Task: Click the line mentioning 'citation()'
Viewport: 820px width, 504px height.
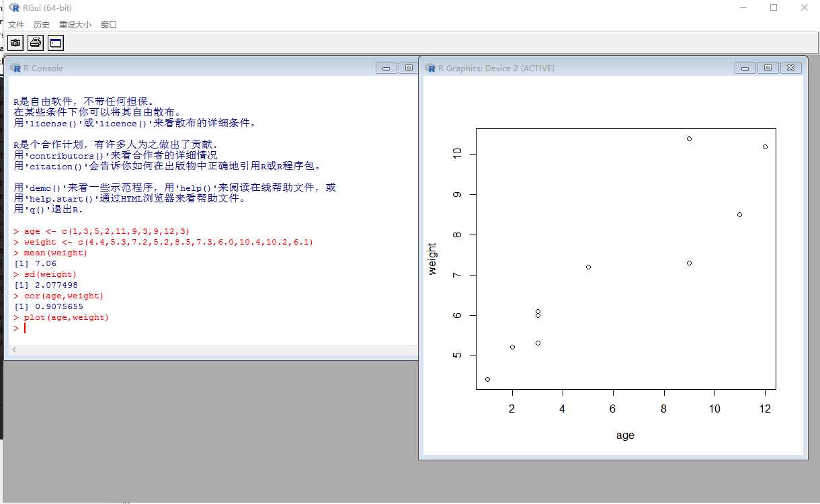Action: point(167,166)
